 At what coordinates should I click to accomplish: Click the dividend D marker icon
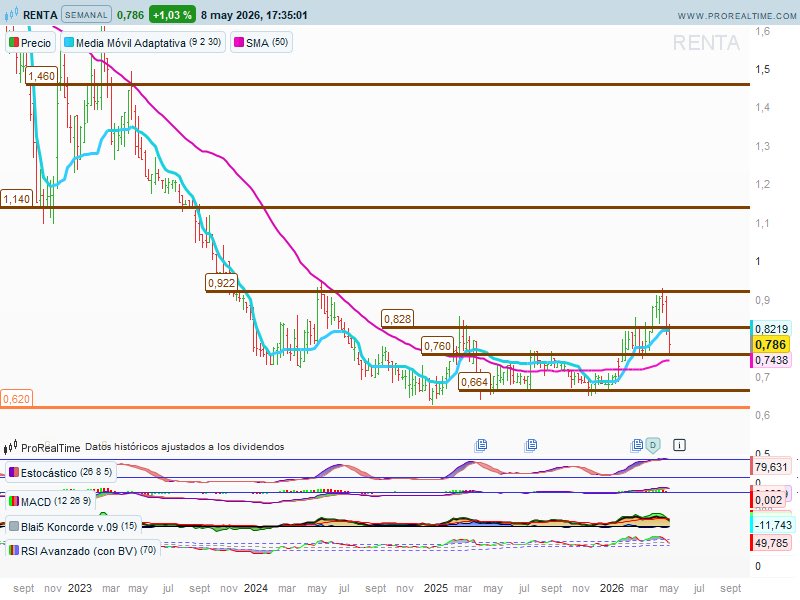pos(653,445)
